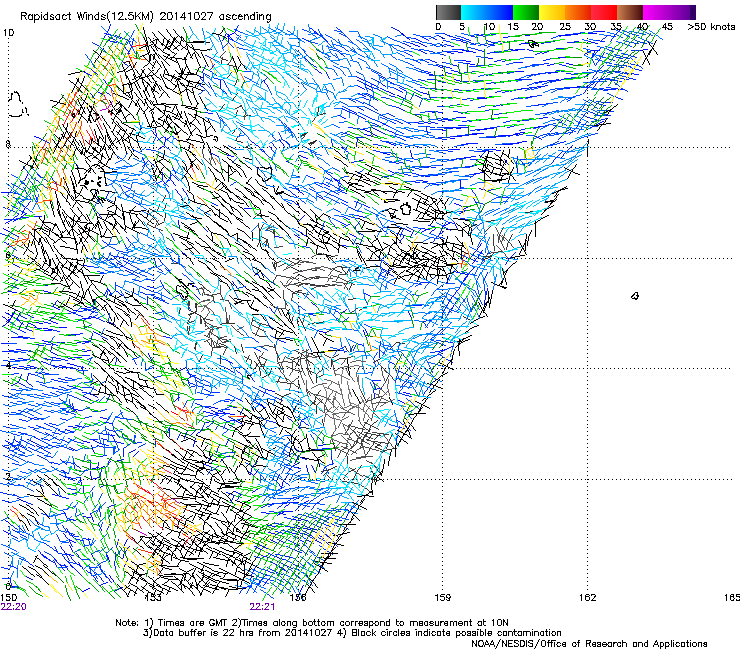Viewport: 740px width, 650px height.
Task: Click the '>50 knots' legend label
Action: [x=711, y=27]
